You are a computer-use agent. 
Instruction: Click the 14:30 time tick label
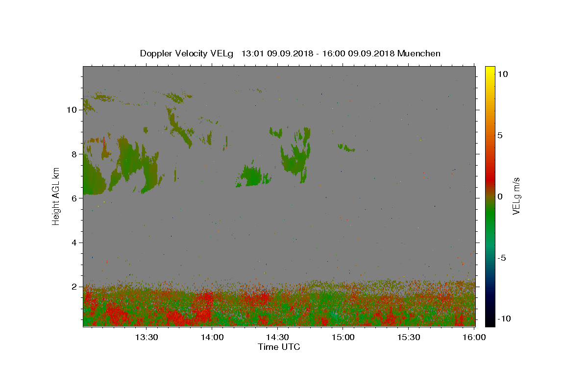pos(277,337)
